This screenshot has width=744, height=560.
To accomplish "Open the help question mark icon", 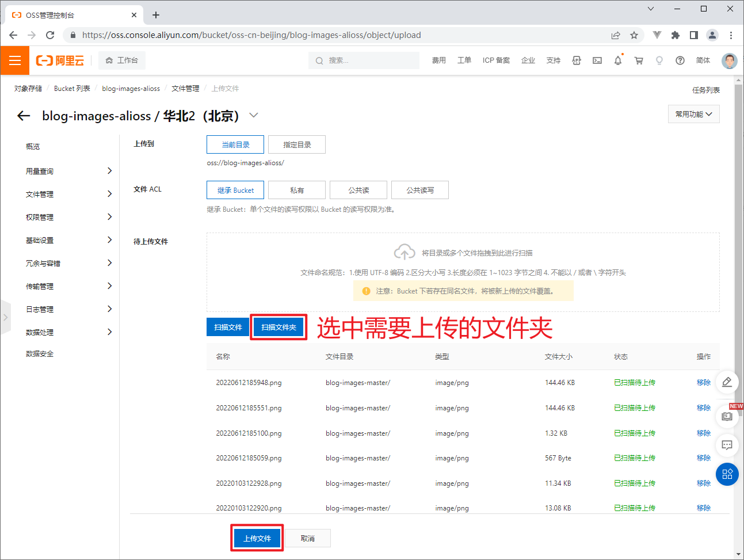I will [680, 60].
